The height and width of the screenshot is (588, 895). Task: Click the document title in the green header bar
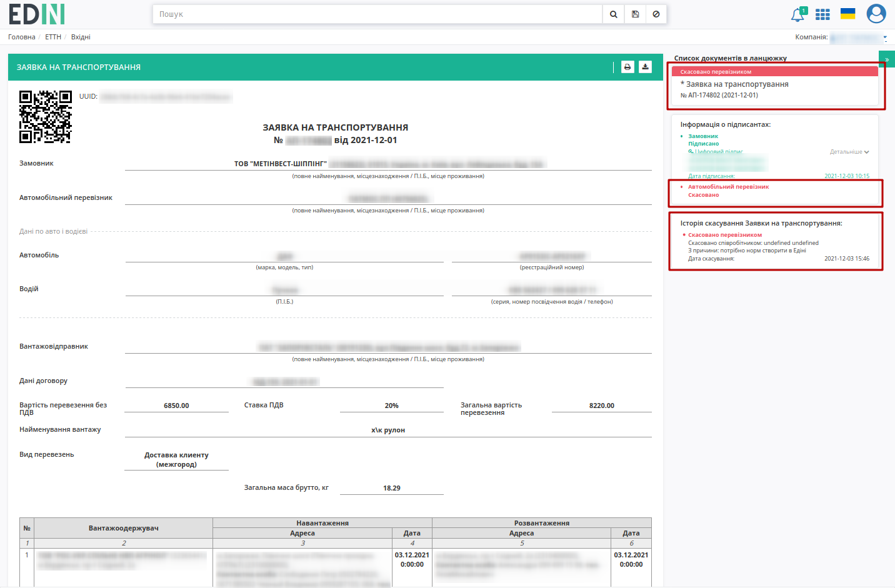point(79,67)
